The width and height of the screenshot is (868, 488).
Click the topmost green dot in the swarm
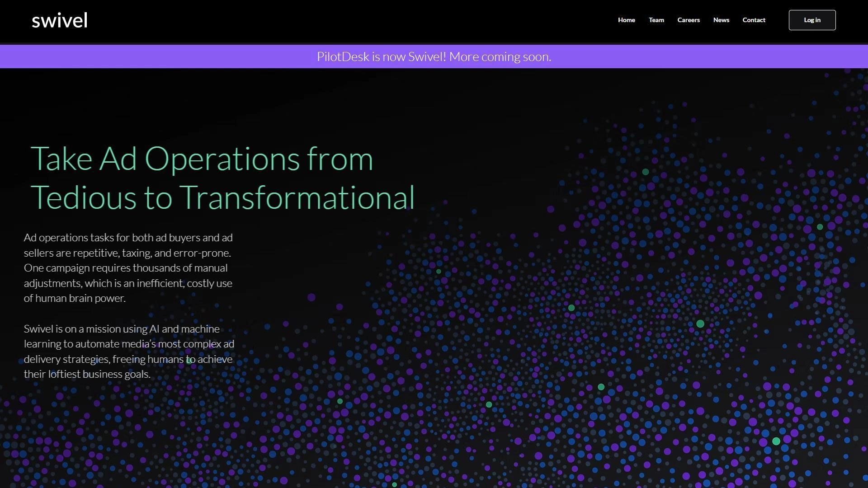(645, 172)
